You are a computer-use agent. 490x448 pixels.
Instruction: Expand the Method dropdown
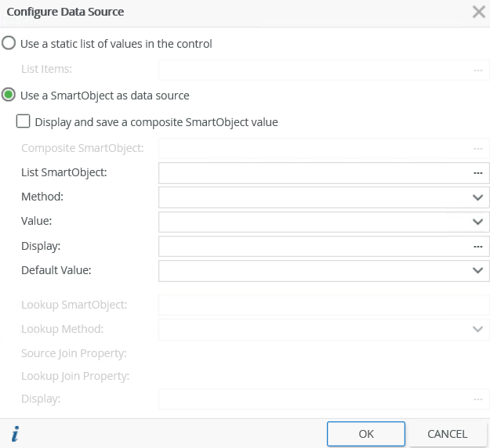click(479, 197)
